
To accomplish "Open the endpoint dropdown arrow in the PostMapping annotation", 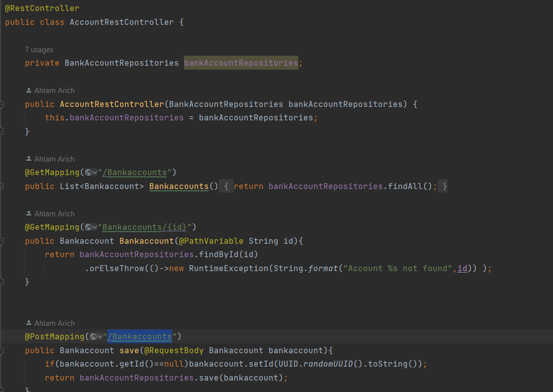I will (x=99, y=337).
